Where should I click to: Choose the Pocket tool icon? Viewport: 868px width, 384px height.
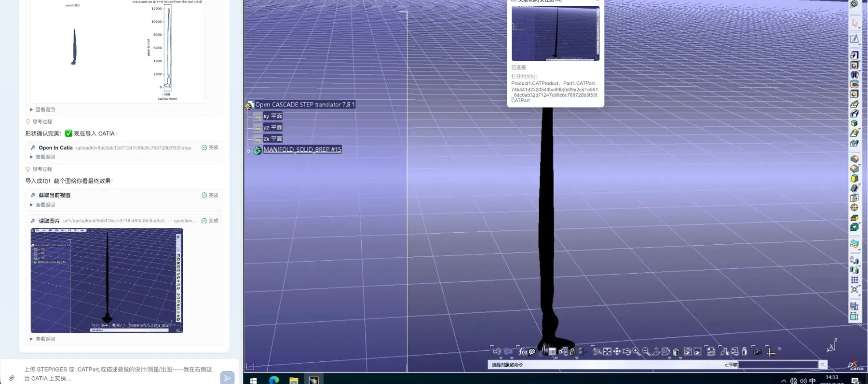(854, 65)
